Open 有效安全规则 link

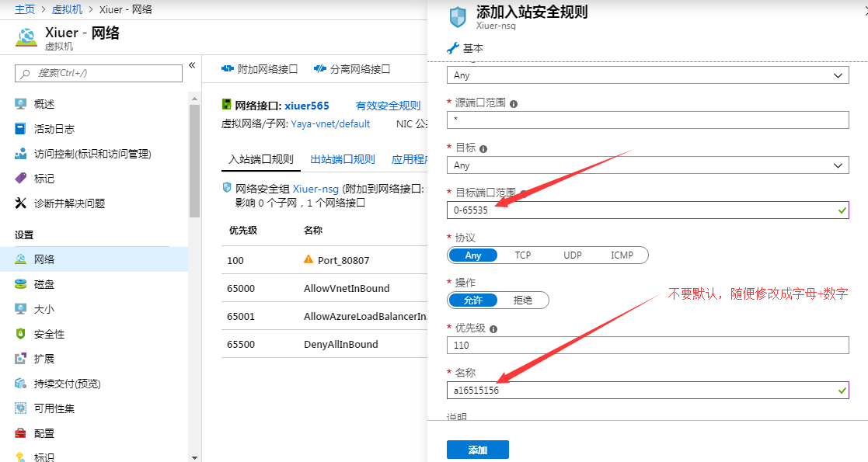pos(388,106)
